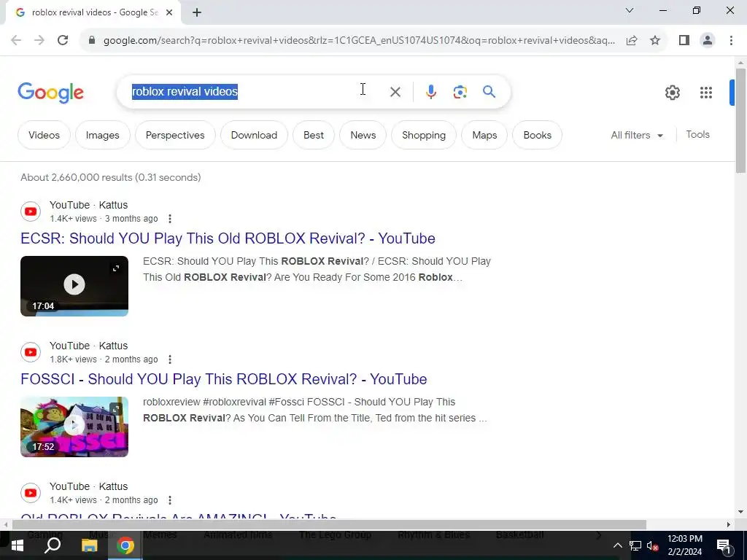Switch to Maps results
Image resolution: width=747 pixels, height=560 pixels.
484,135
